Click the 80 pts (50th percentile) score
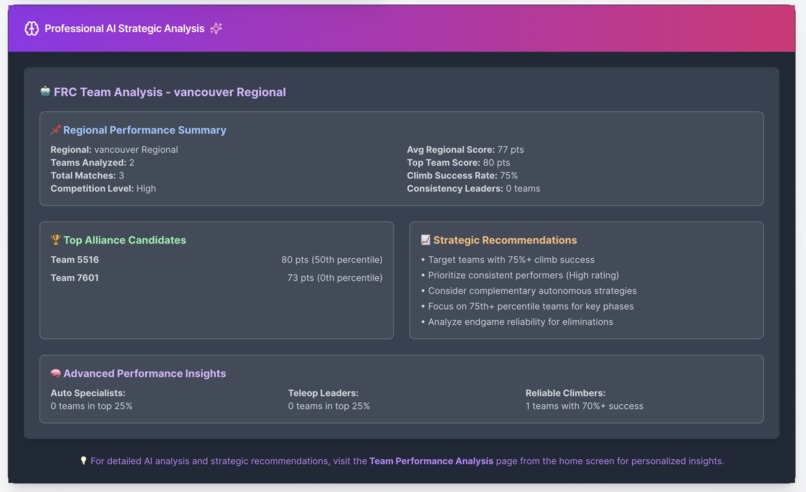This screenshot has height=492, width=806. (x=331, y=260)
